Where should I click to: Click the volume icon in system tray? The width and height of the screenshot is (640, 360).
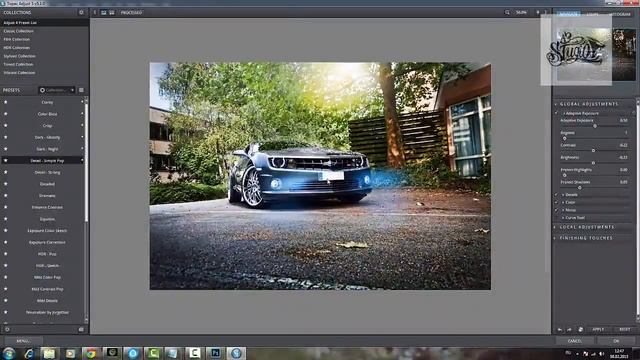pyautogui.click(x=601, y=354)
